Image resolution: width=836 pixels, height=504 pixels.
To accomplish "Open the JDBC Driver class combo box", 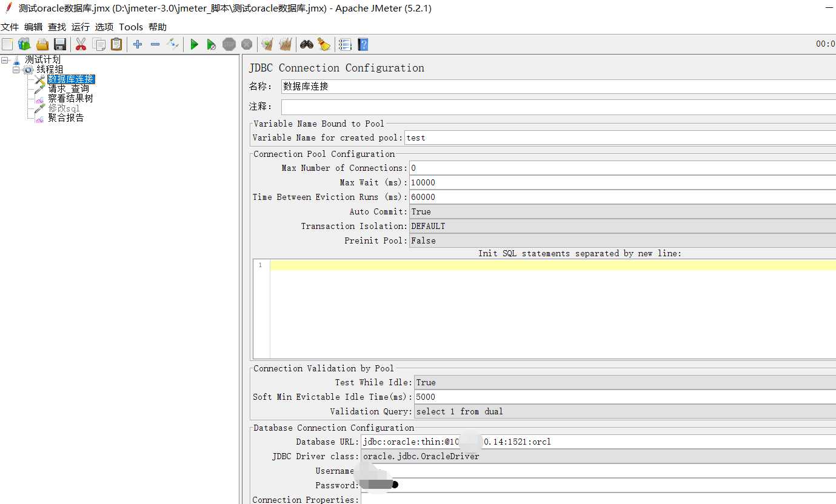I will click(598, 456).
